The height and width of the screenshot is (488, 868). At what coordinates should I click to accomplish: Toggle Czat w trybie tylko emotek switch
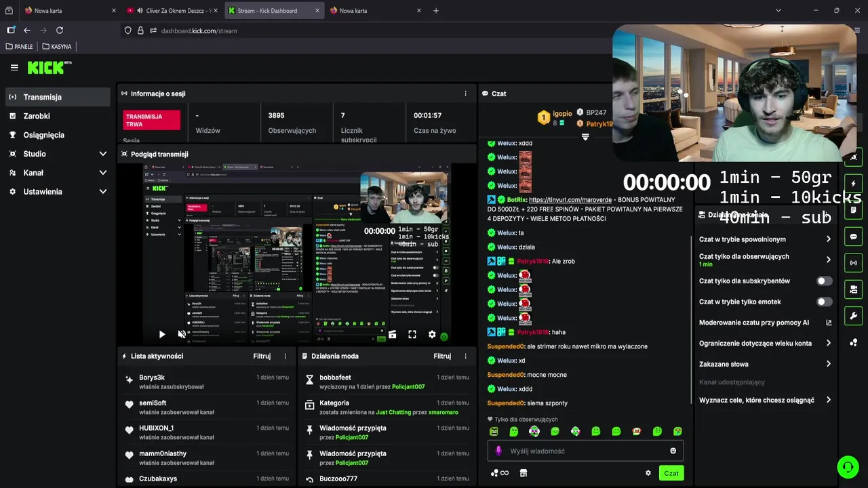(824, 302)
